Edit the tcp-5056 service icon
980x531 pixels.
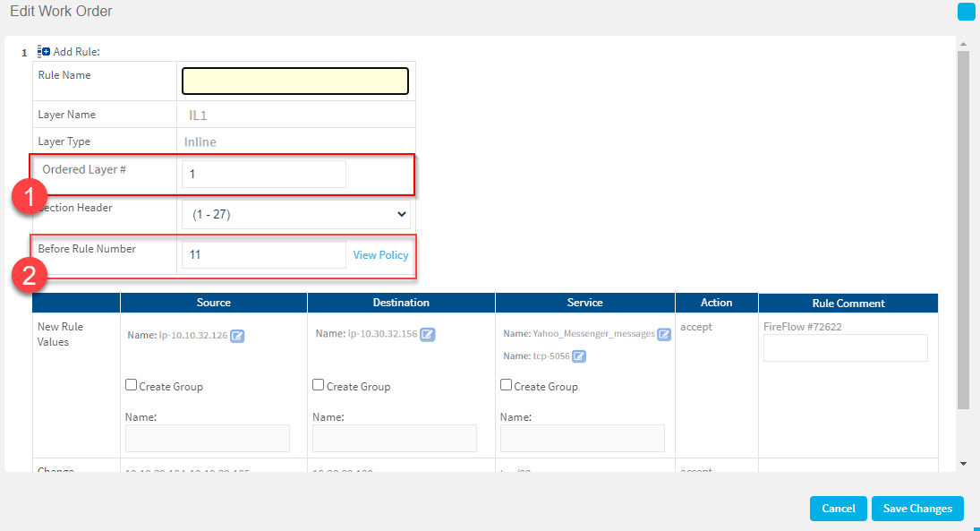pyautogui.click(x=579, y=356)
